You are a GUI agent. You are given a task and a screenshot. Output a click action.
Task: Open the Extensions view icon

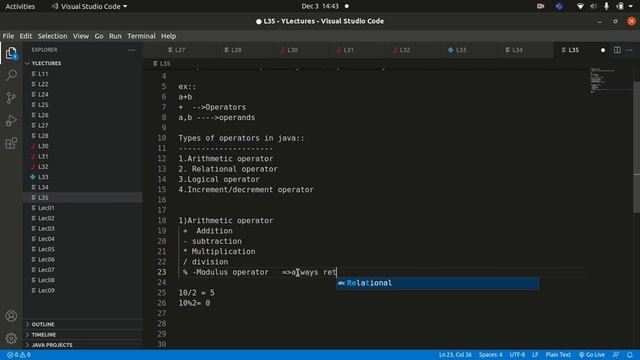[x=11, y=143]
